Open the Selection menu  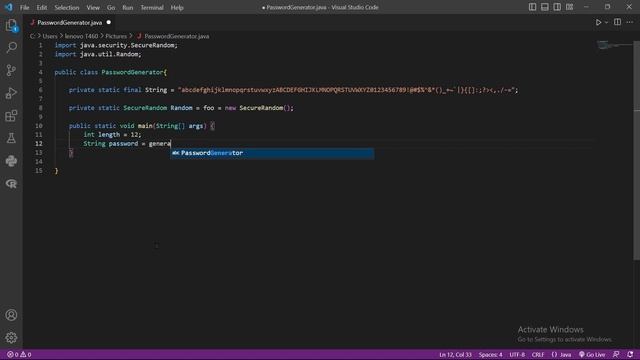click(x=67, y=7)
